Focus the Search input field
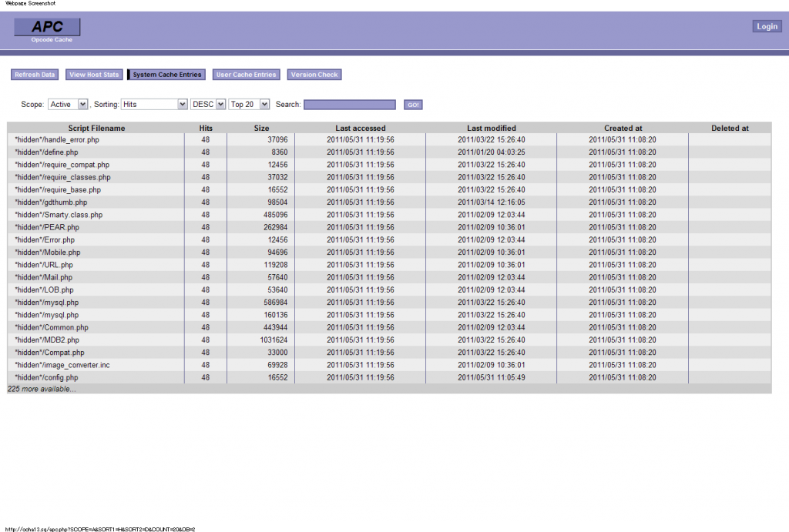Screen dimensions: 789x532 point(350,104)
